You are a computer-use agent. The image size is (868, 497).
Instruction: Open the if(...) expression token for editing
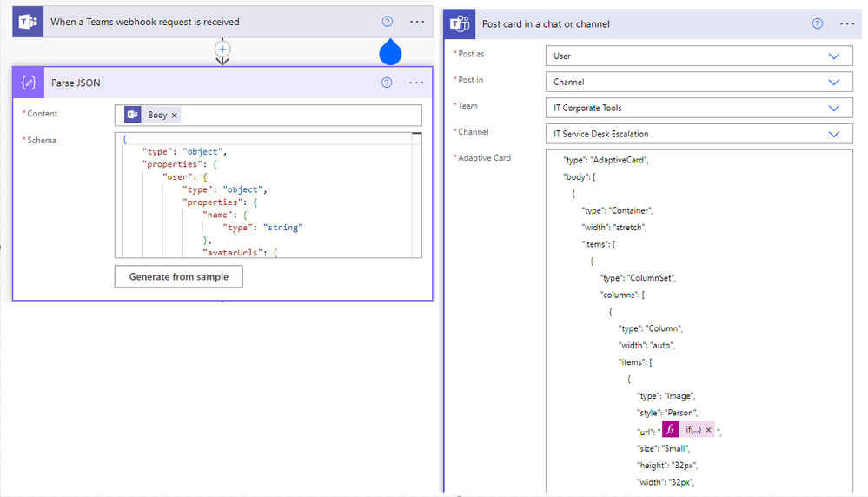pos(693,429)
